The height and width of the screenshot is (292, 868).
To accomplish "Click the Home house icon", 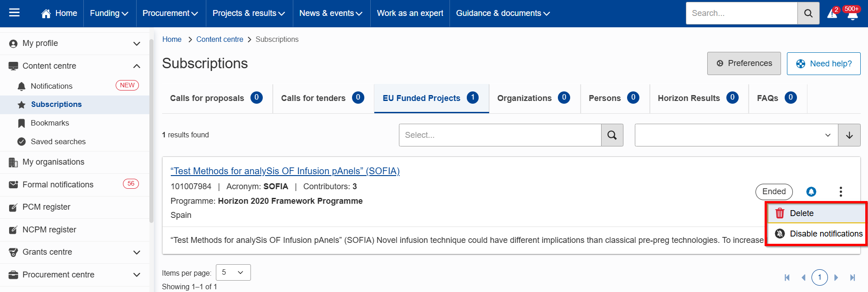I will point(46,14).
